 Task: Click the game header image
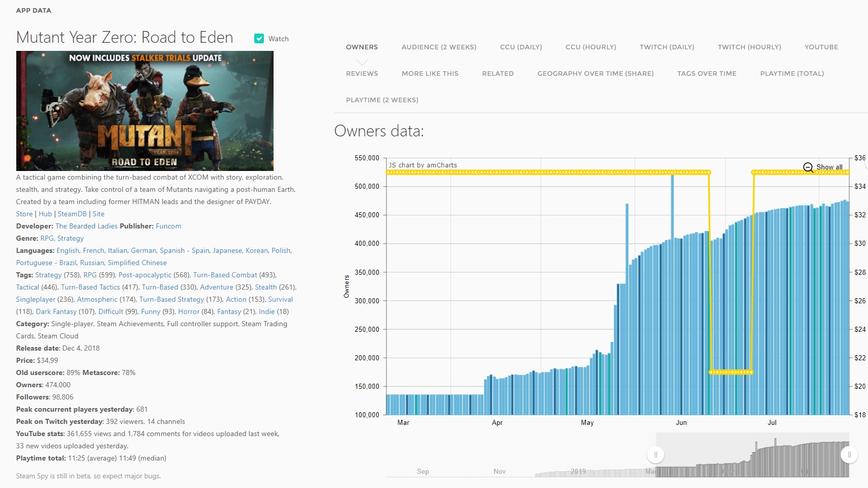click(x=145, y=111)
